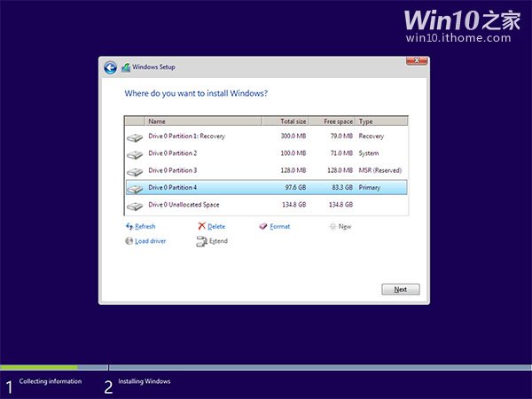Select Drive 0 Partition 1: Recovery row
532x399 pixels.
[x=266, y=136]
